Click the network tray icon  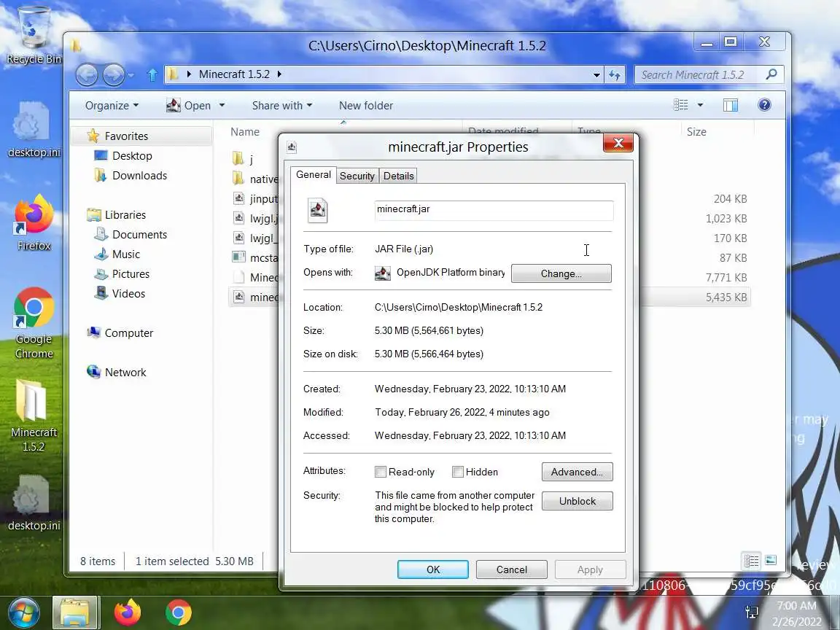point(752,612)
